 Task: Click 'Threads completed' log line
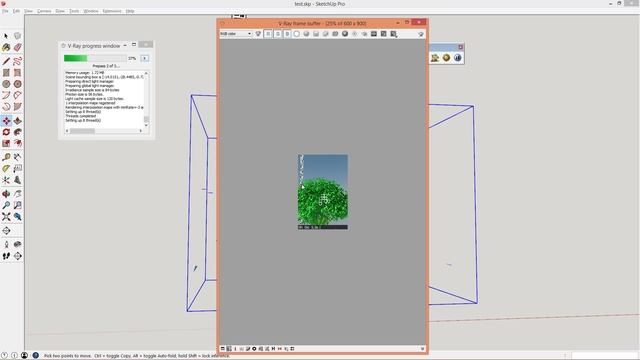pyautogui.click(x=80, y=116)
